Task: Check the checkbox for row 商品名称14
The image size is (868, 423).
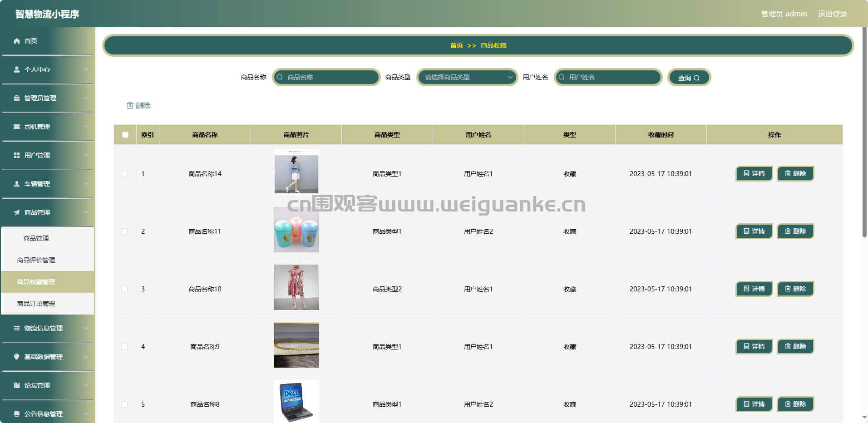Action: (124, 174)
